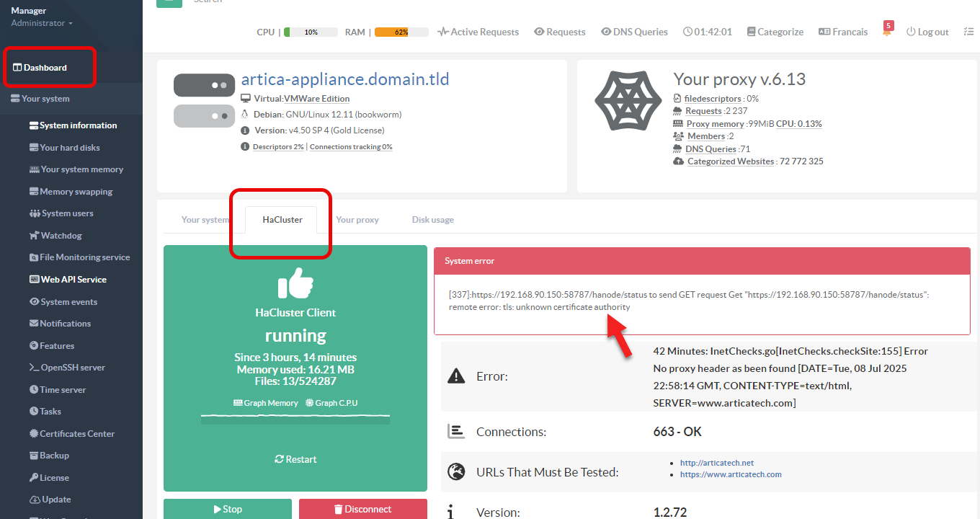980x519 pixels.
Task: Open the task list icon at top right
Action: [968, 32]
